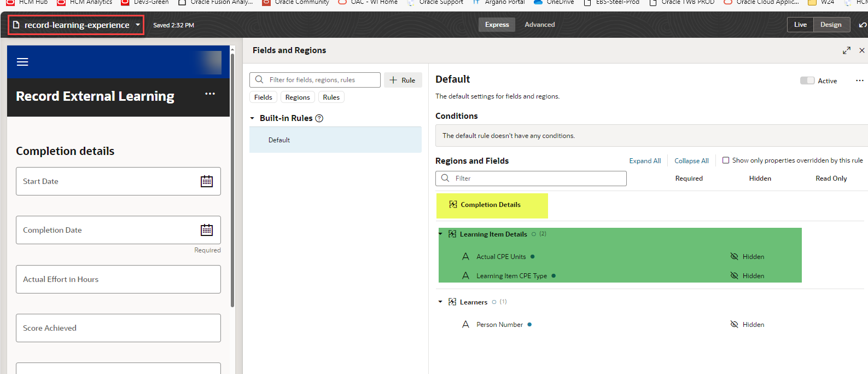Open the Start Date calendar picker
This screenshot has width=868, height=374.
(207, 181)
